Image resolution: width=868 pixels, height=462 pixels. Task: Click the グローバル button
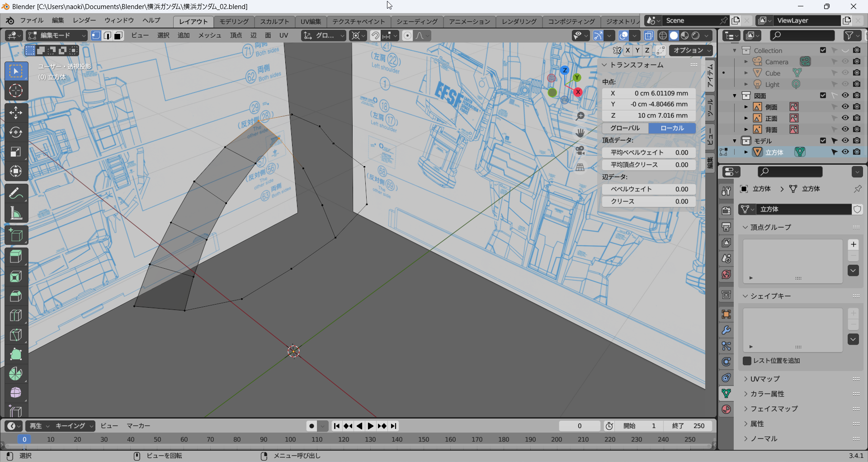click(625, 128)
